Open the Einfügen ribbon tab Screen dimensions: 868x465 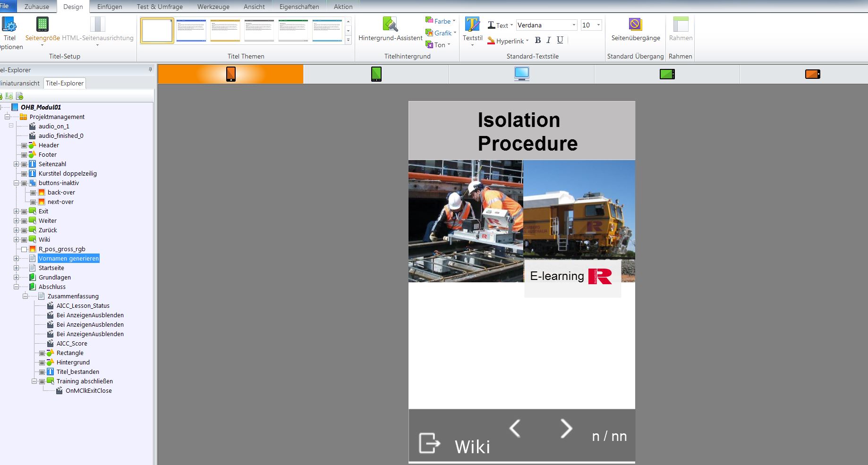[110, 7]
